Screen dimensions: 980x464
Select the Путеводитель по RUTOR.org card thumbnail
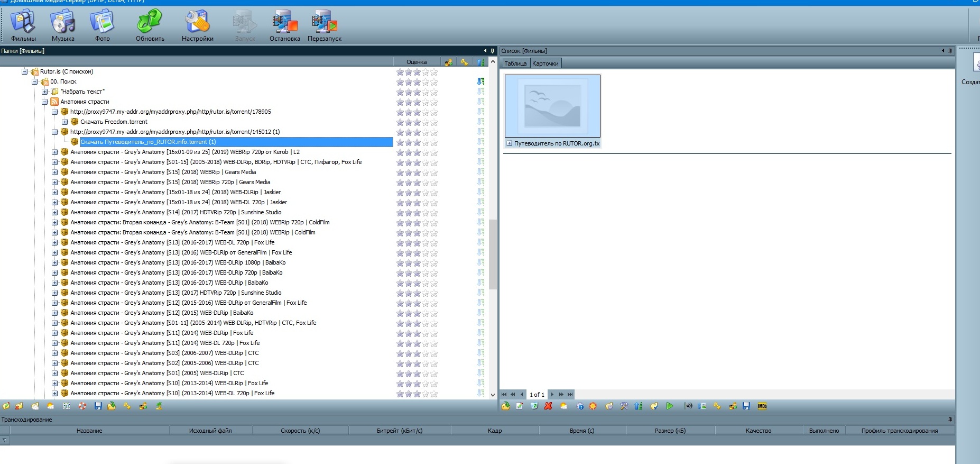pos(552,106)
